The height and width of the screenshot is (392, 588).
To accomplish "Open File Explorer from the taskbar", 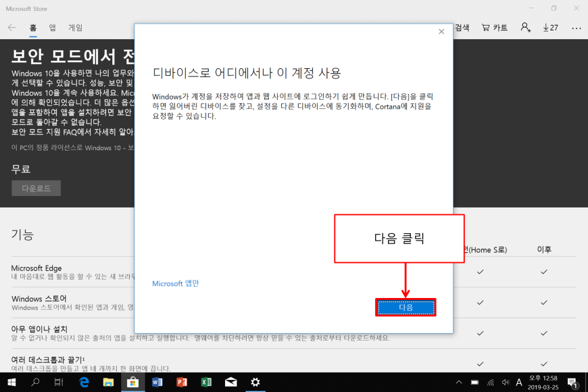I will [x=108, y=383].
